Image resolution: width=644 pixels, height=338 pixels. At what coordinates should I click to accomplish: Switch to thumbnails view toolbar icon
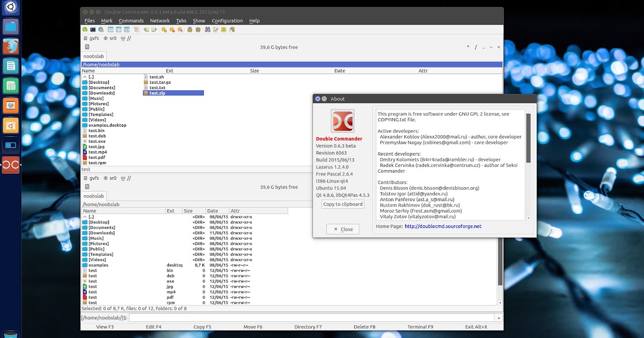(127, 30)
